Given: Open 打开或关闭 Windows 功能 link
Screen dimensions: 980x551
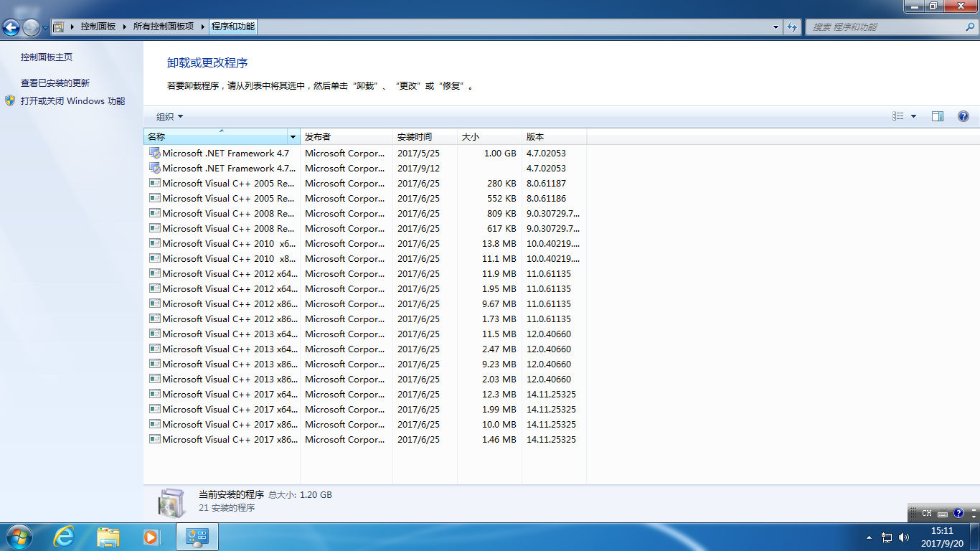Looking at the screenshot, I should tap(72, 100).
